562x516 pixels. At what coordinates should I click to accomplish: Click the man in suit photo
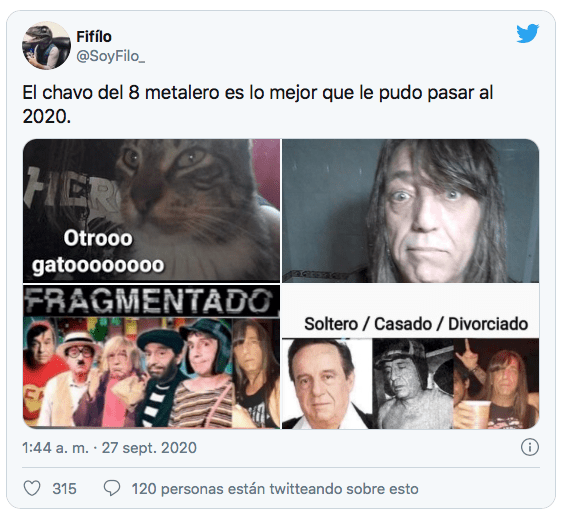(327, 383)
